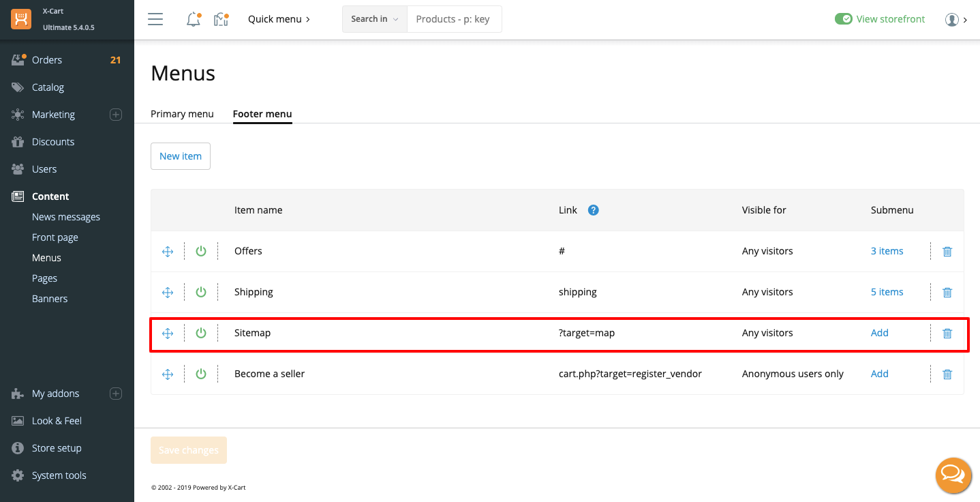Click the Link help question icon
This screenshot has height=502, width=980.
coord(593,210)
